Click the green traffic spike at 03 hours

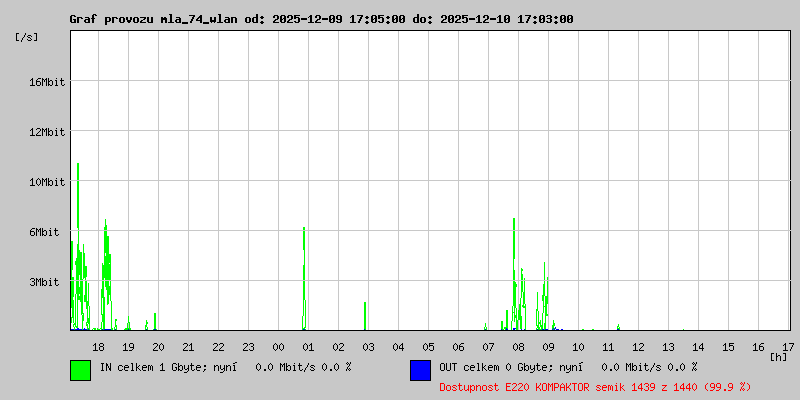pyautogui.click(x=365, y=316)
